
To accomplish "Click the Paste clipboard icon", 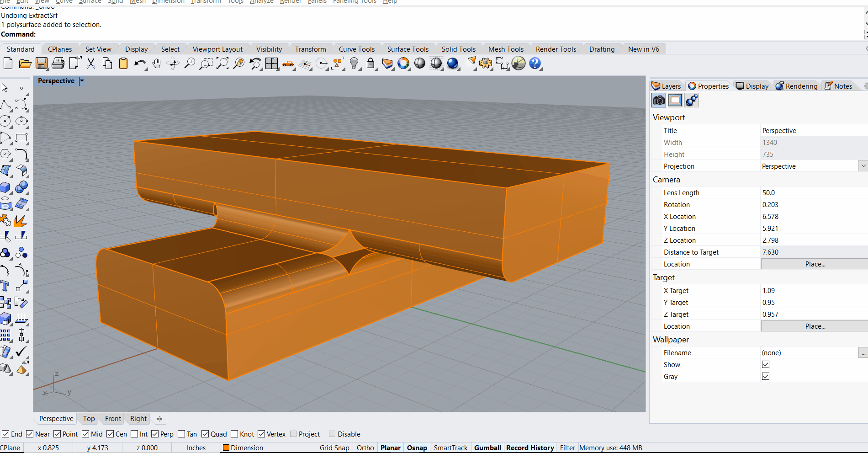I will tap(123, 64).
